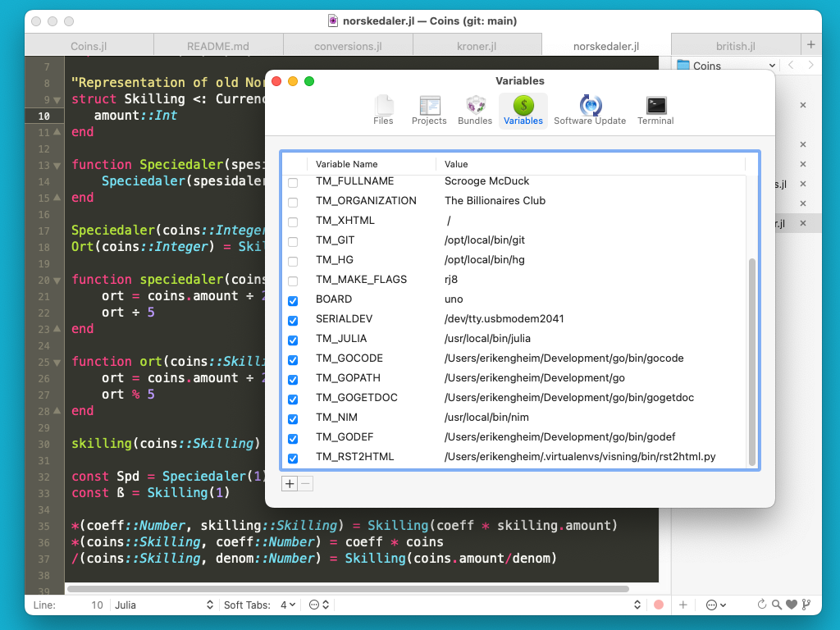Select the norskedaler.jl tab
Viewport: 840px width, 630px height.
(606, 46)
